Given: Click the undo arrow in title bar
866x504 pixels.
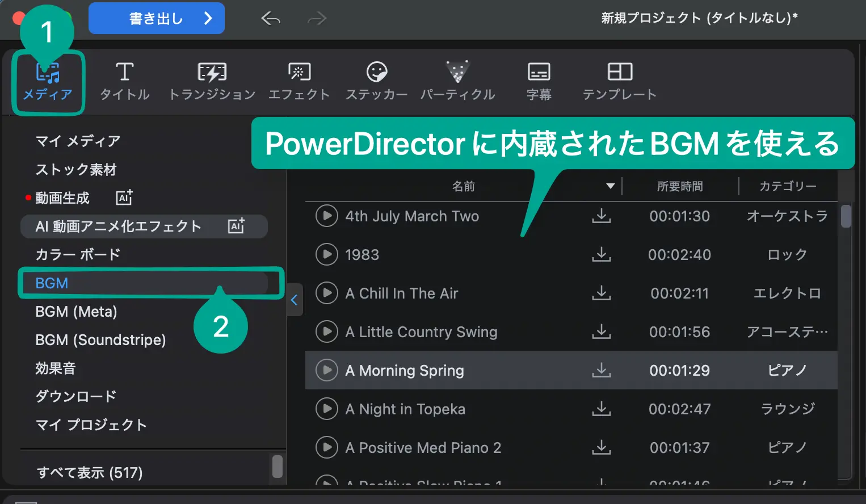Looking at the screenshot, I should 271,19.
